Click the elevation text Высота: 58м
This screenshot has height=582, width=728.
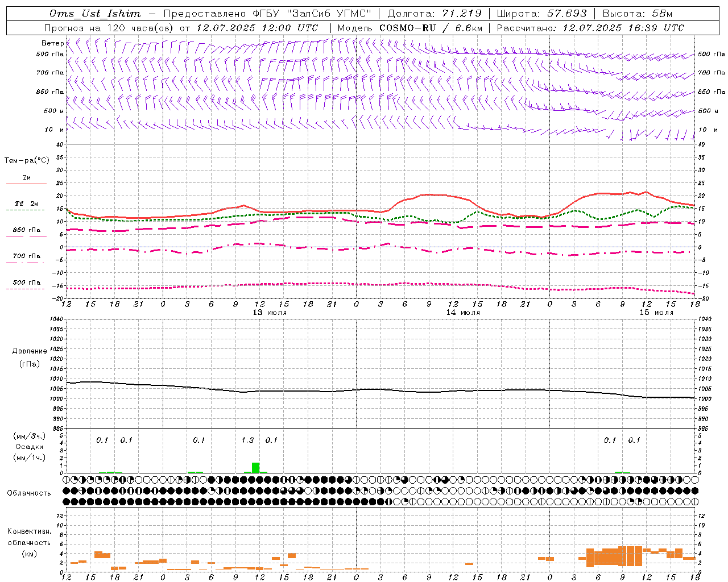pyautogui.click(x=637, y=14)
